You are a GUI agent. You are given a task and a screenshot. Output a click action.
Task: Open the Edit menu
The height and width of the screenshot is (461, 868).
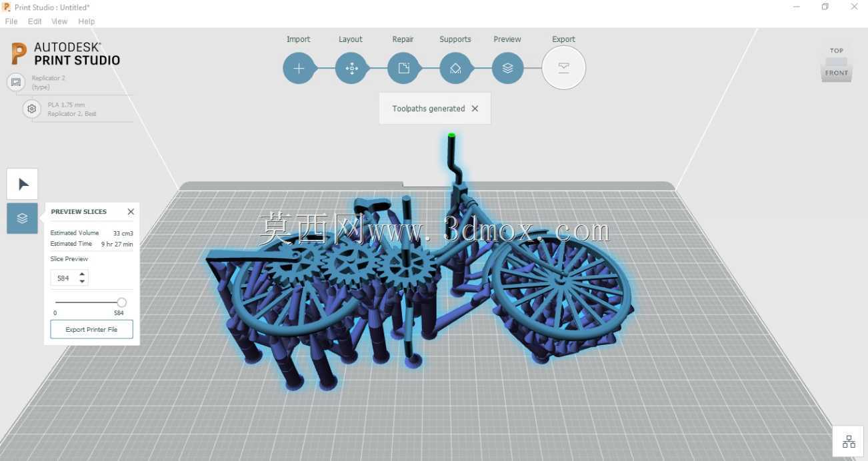[x=35, y=21]
